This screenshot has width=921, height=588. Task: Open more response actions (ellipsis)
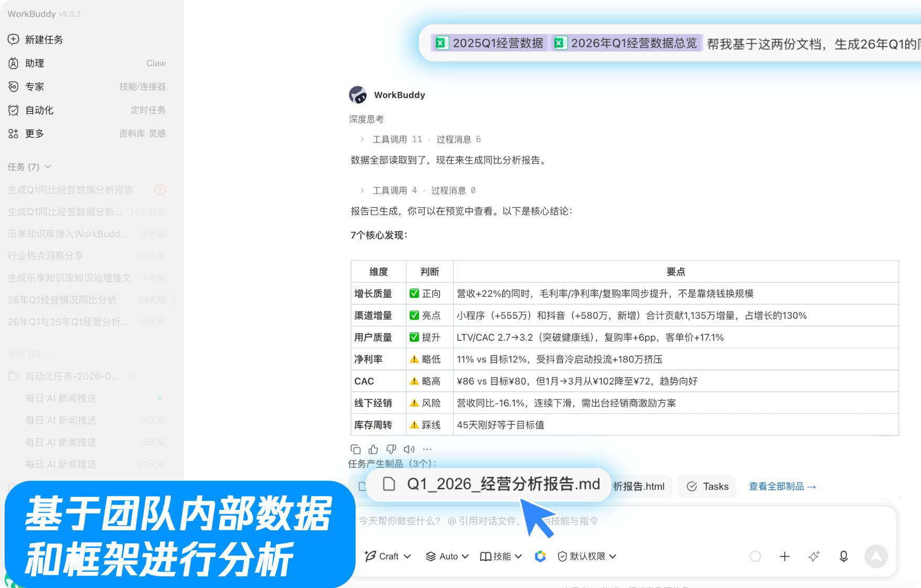coord(427,449)
